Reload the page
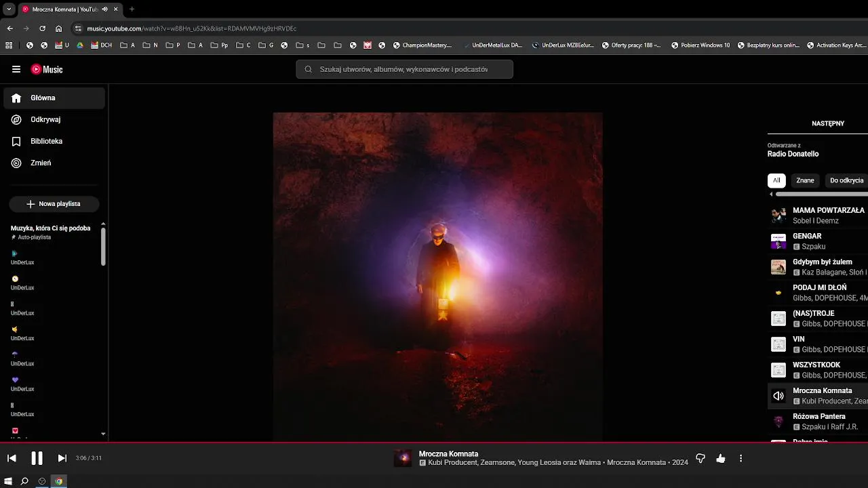The height and width of the screenshot is (488, 868). (42, 28)
